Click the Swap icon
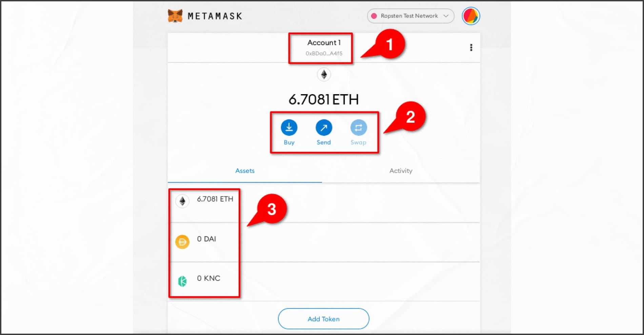 click(x=358, y=128)
